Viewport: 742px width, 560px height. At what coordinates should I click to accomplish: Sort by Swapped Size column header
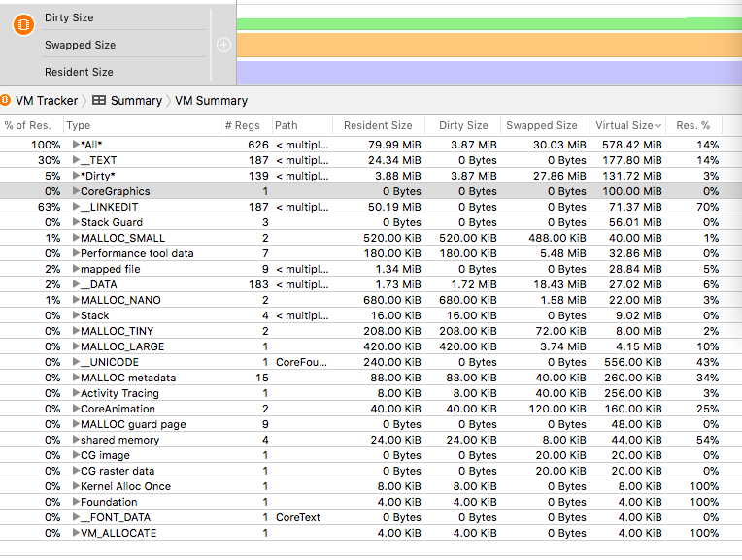(x=541, y=125)
